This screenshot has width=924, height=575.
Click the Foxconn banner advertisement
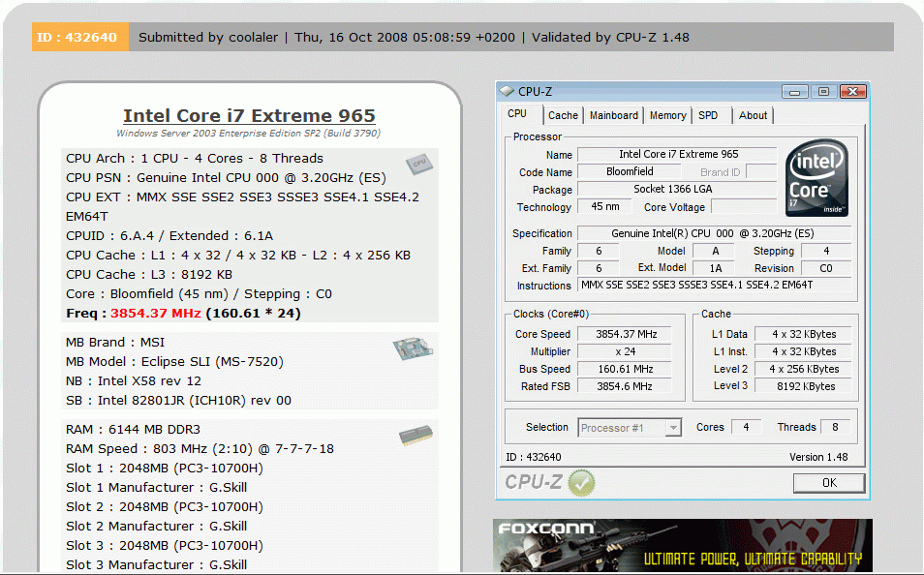(x=683, y=546)
